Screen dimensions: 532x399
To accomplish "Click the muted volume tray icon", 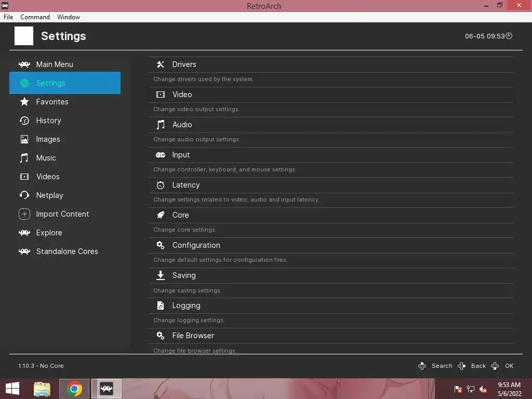I will click(x=483, y=389).
